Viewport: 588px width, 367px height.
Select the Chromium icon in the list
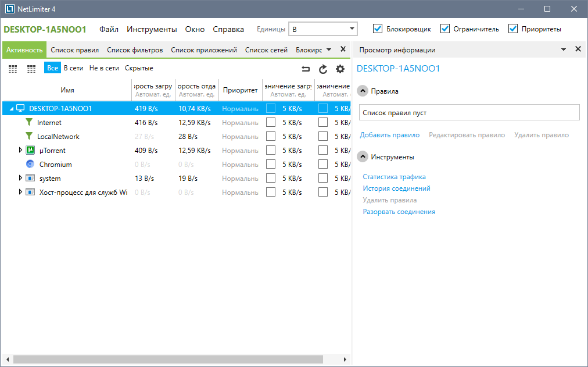coord(31,165)
